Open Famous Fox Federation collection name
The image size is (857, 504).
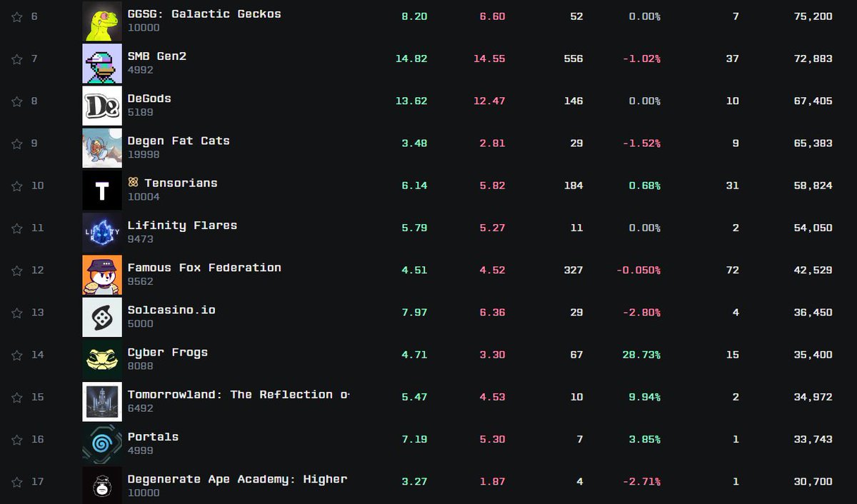(x=204, y=268)
